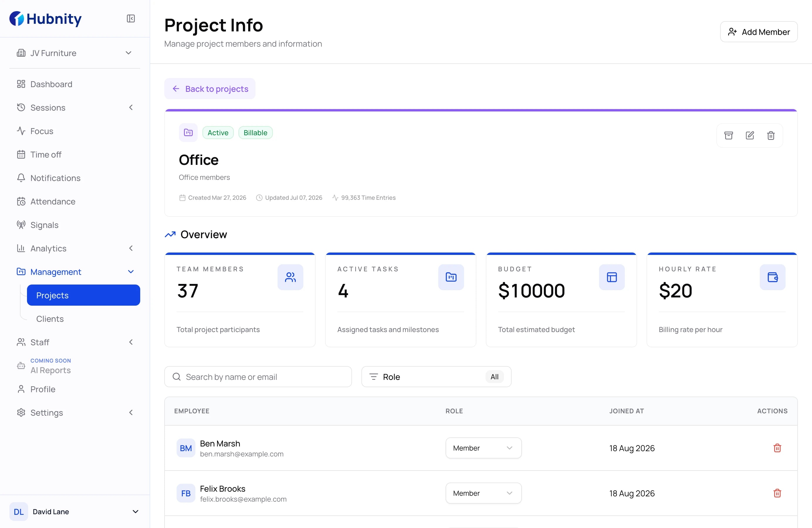812x528 pixels.
Task: Select Projects submenu item
Action: (x=84, y=295)
